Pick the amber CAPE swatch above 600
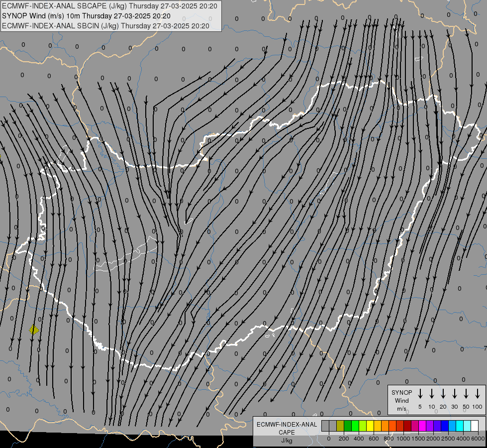The height and width of the screenshot is (448, 487). coord(378,426)
